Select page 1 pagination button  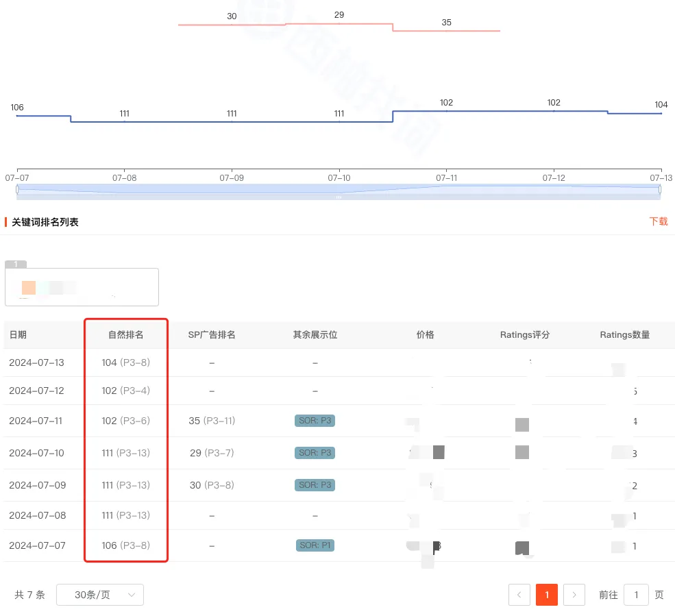pyautogui.click(x=547, y=595)
